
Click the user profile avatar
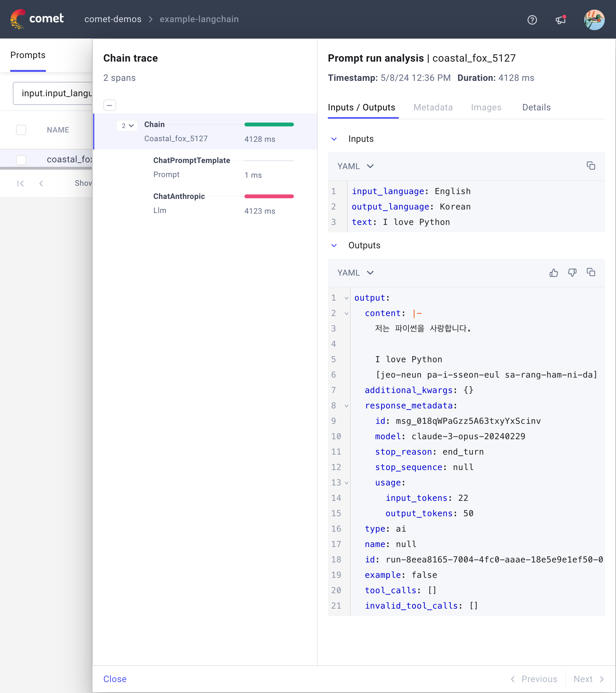594,20
